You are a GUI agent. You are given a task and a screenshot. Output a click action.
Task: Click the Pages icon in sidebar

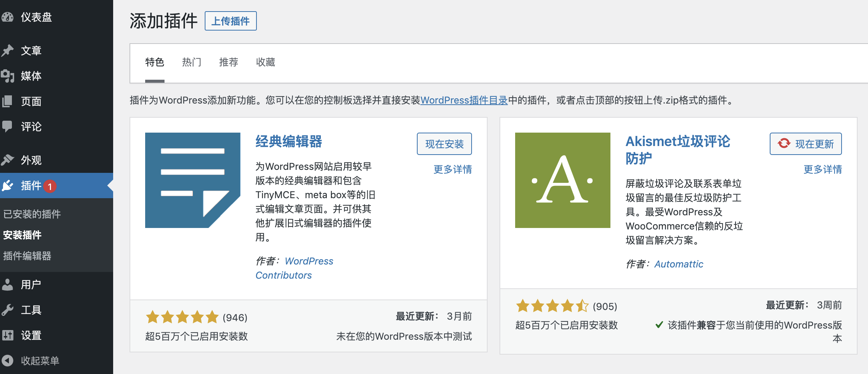tap(7, 101)
